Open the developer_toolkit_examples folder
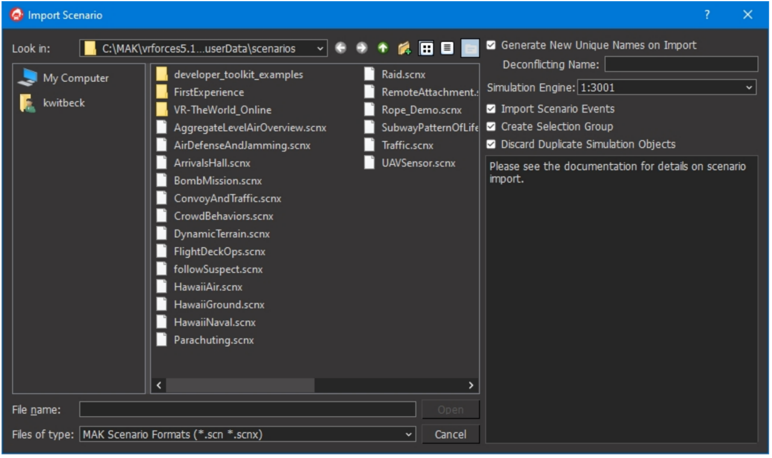 229,75
